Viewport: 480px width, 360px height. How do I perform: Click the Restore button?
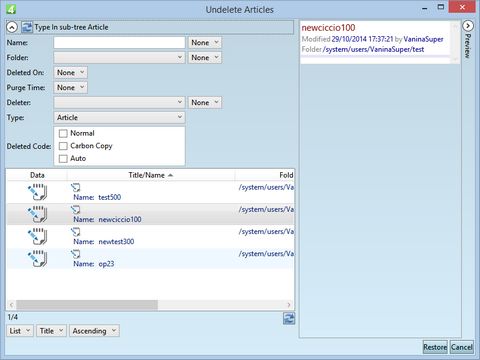click(435, 347)
